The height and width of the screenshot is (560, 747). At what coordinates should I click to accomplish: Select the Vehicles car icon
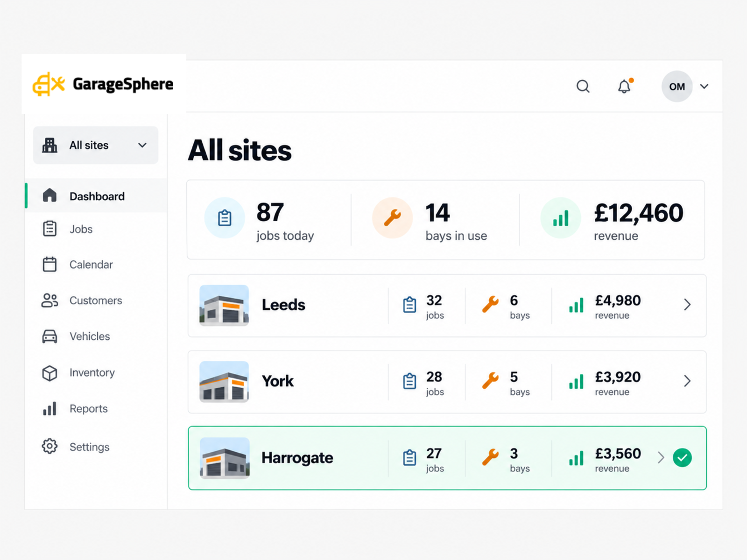click(49, 336)
